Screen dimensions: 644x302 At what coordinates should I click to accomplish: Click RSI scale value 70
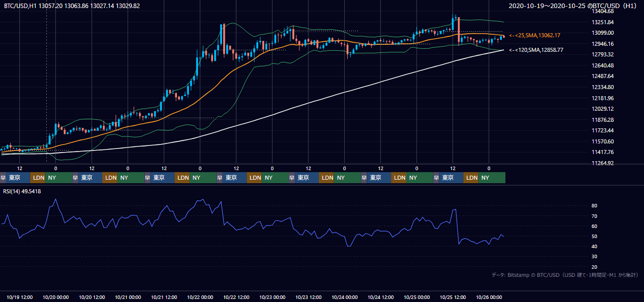[x=595, y=216]
